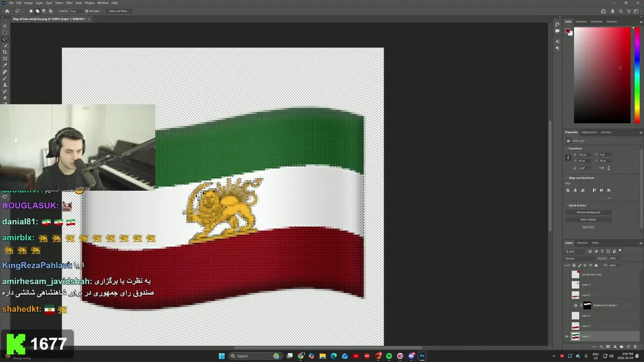Switch to the Swatches tab

tap(581, 22)
